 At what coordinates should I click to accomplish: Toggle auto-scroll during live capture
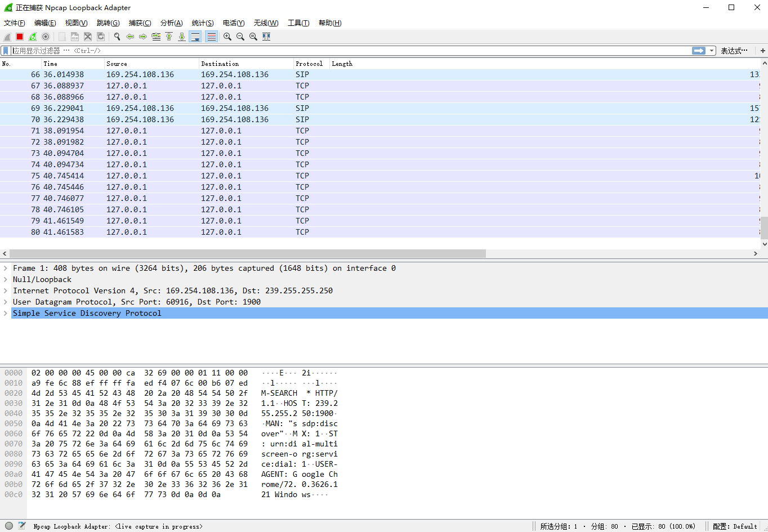(x=195, y=36)
